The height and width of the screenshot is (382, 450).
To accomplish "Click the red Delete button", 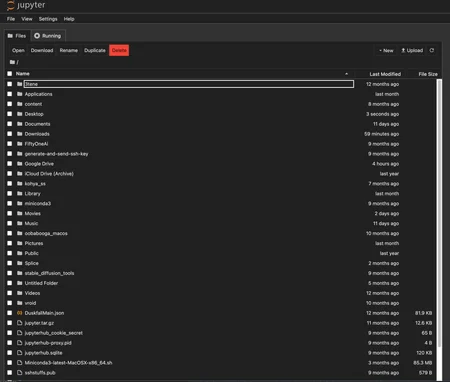I will tap(119, 50).
